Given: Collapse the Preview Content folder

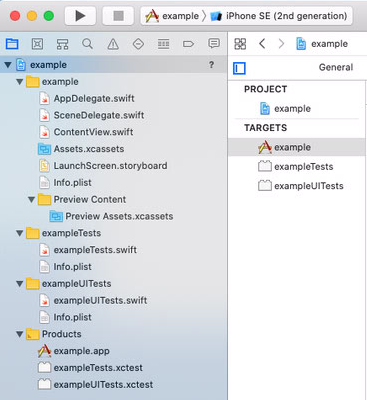Looking at the screenshot, I should [32, 200].
